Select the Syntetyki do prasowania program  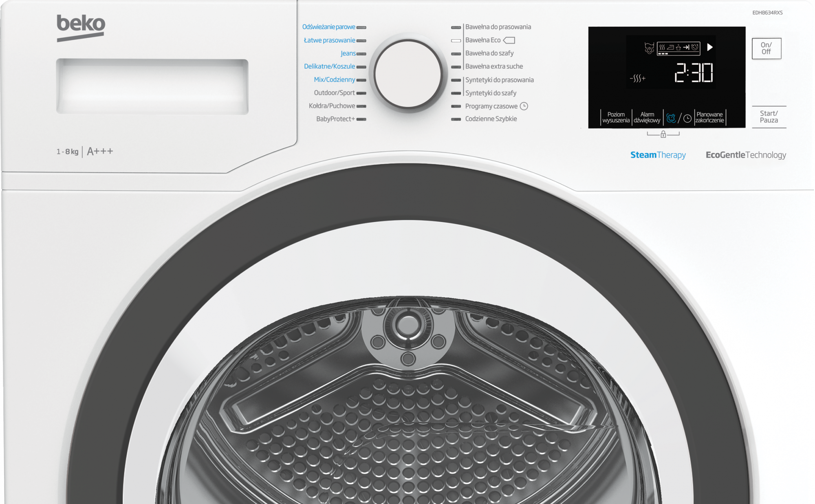pyautogui.click(x=499, y=80)
